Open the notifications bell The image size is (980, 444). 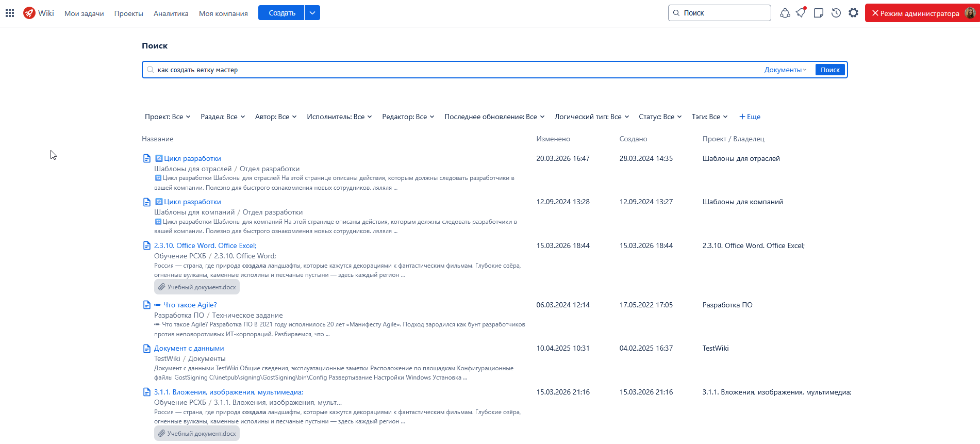[801, 13]
